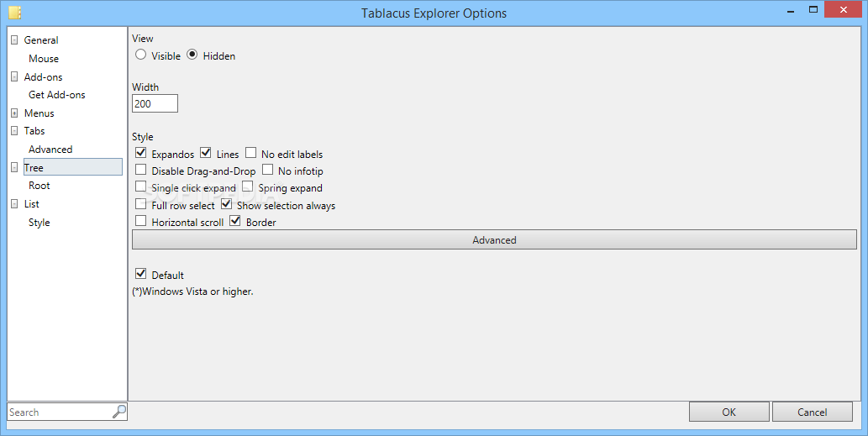Open the List options page
The height and width of the screenshot is (436, 868).
pyautogui.click(x=32, y=203)
